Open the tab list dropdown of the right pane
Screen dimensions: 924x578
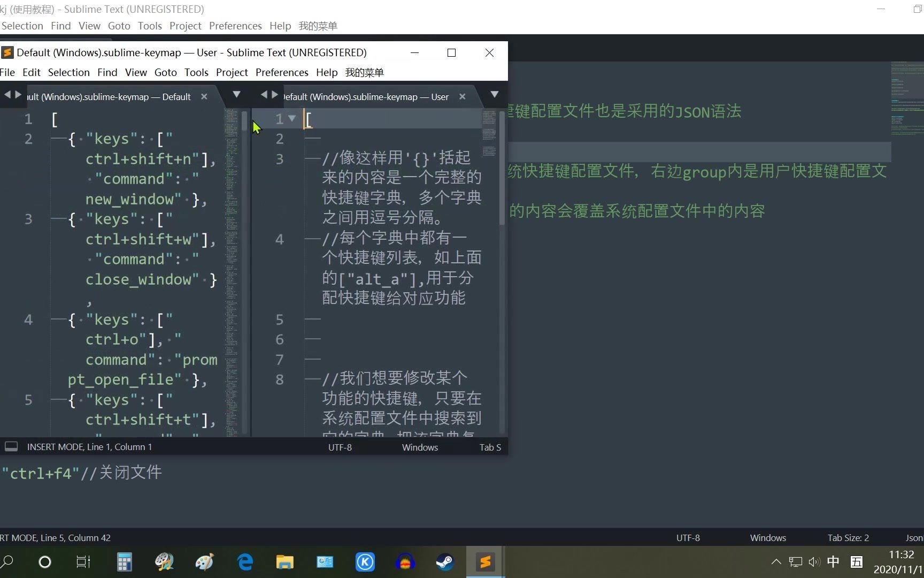tap(495, 95)
